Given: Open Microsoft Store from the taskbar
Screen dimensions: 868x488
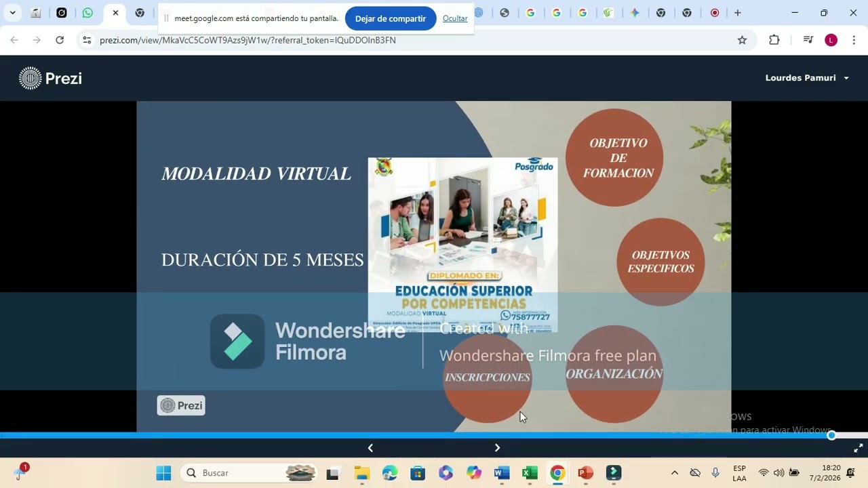Looking at the screenshot, I should pyautogui.click(x=418, y=473).
